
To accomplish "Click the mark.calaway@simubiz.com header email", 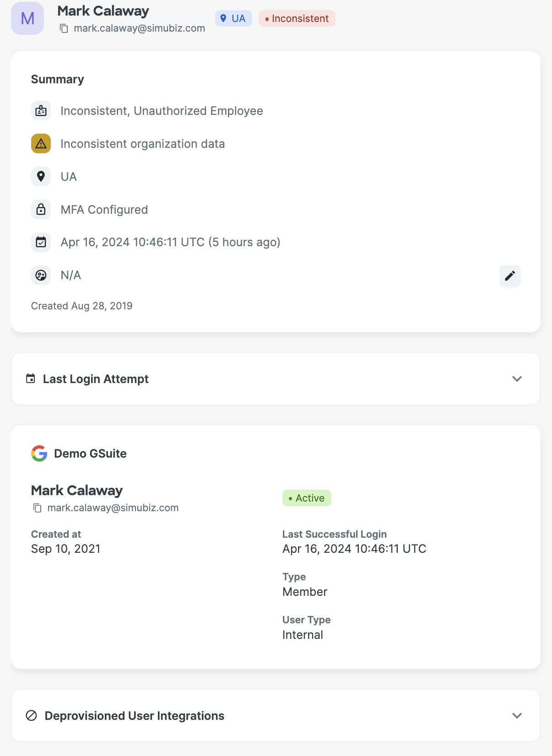I will pyautogui.click(x=139, y=28).
